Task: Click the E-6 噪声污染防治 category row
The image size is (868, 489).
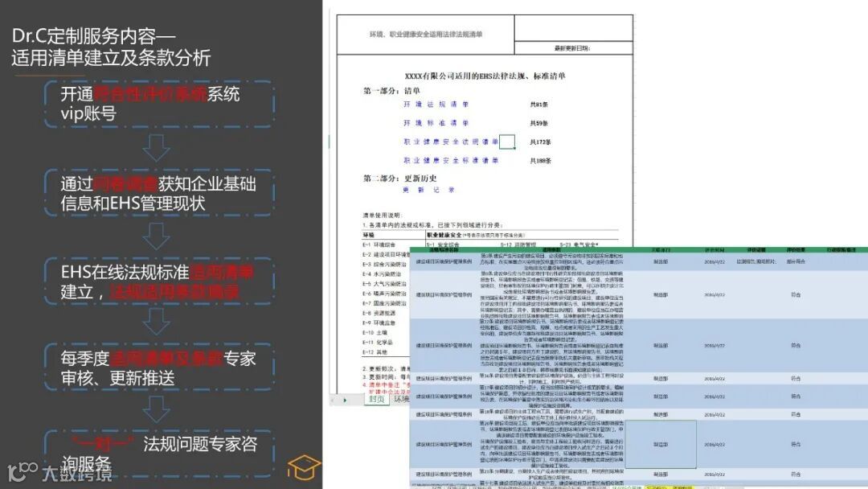Action: tap(383, 294)
